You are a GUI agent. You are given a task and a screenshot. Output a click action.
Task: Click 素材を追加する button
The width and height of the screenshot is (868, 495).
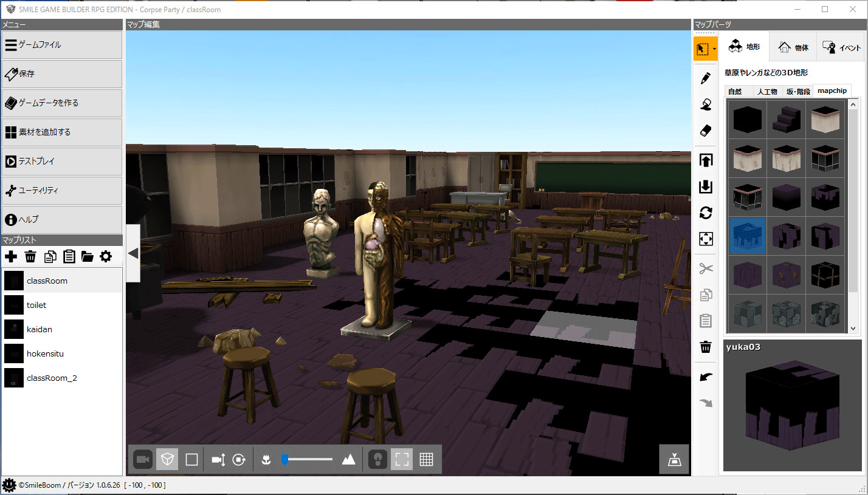(x=62, y=132)
